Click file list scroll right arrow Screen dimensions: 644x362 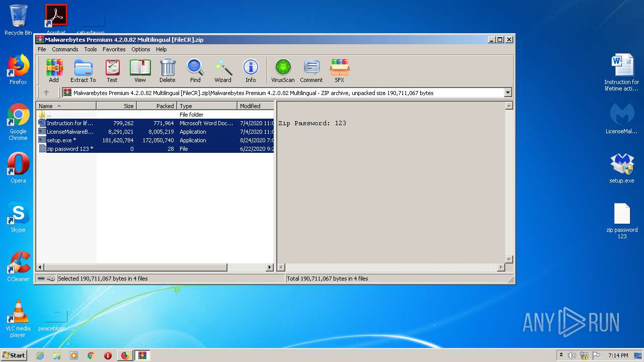tap(270, 267)
